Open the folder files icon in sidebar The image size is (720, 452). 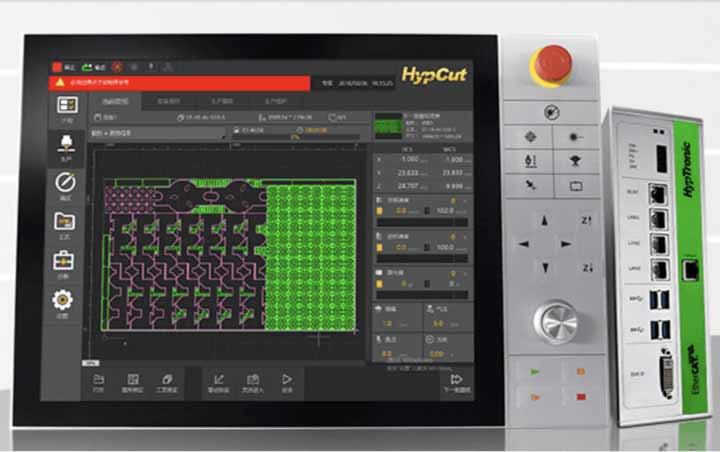click(x=65, y=221)
